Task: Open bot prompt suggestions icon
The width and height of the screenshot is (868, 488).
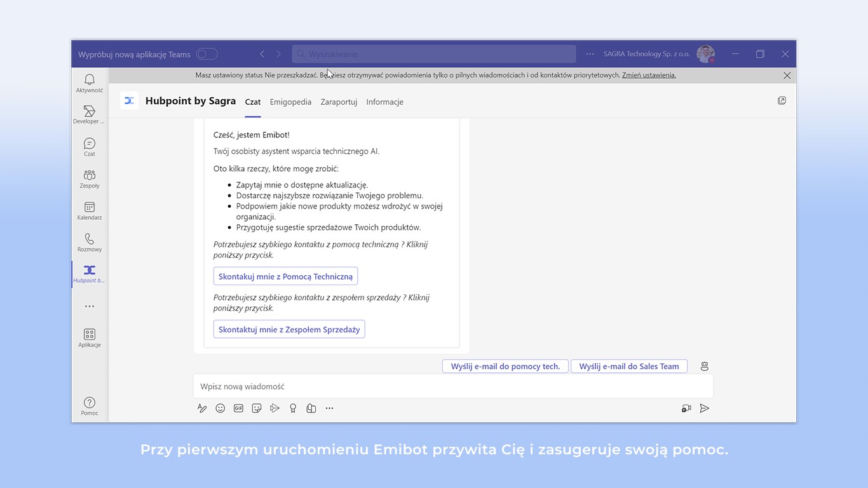Action: (x=704, y=366)
